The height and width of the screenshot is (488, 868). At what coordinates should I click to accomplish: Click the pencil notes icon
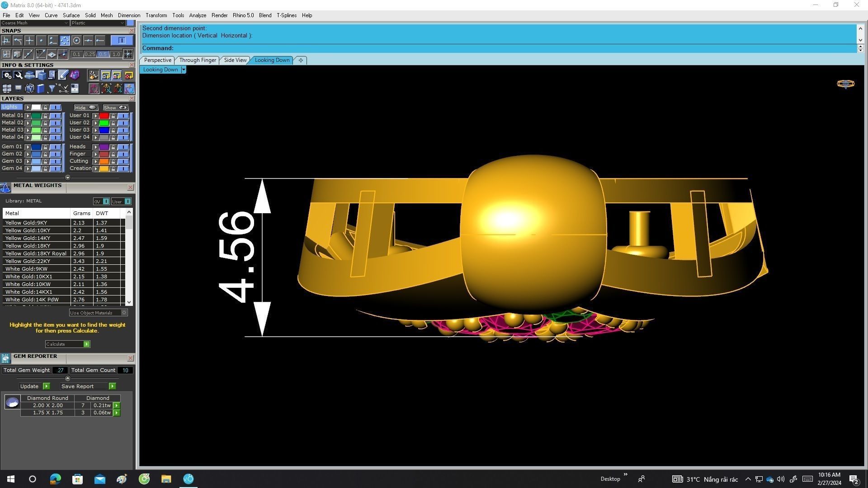pos(63,75)
